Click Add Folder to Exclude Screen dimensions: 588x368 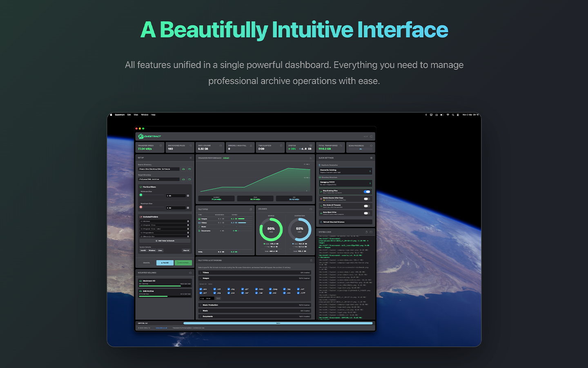coord(165,241)
